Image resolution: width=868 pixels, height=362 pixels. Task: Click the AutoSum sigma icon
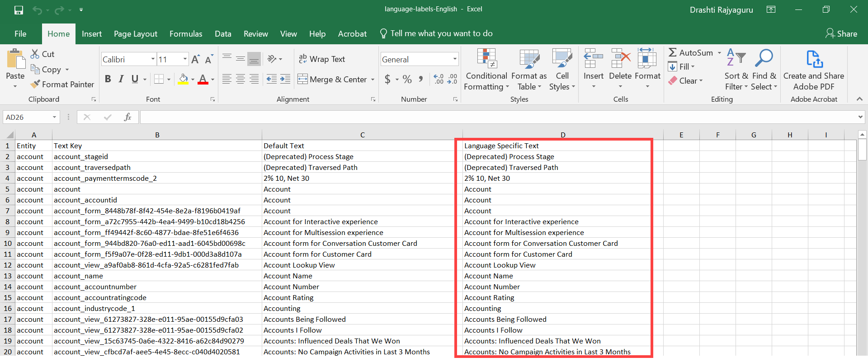pyautogui.click(x=673, y=53)
